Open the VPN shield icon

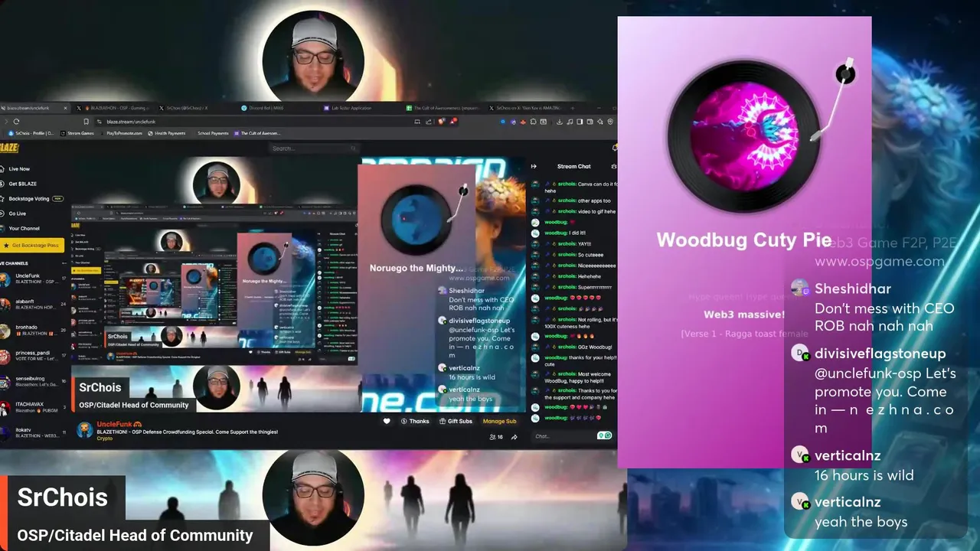[610, 122]
